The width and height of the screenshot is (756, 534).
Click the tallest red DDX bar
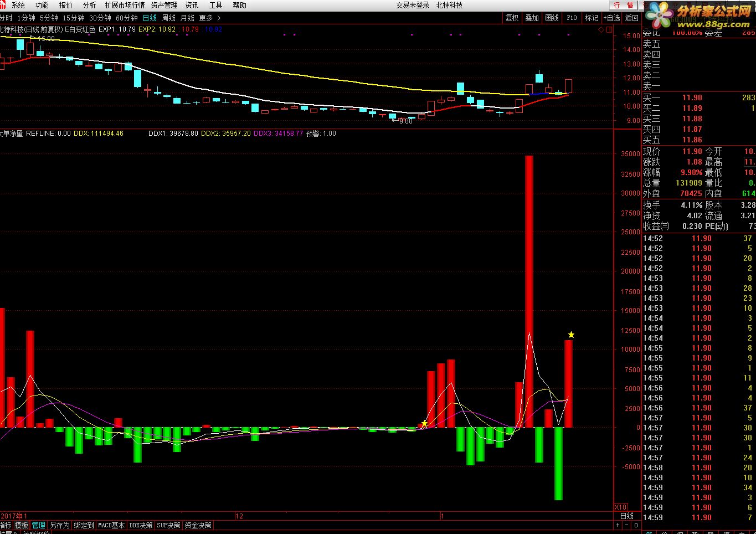coord(529,291)
